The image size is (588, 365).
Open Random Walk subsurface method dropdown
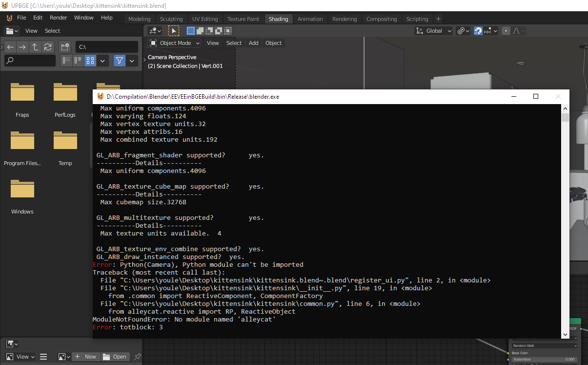tap(544, 345)
